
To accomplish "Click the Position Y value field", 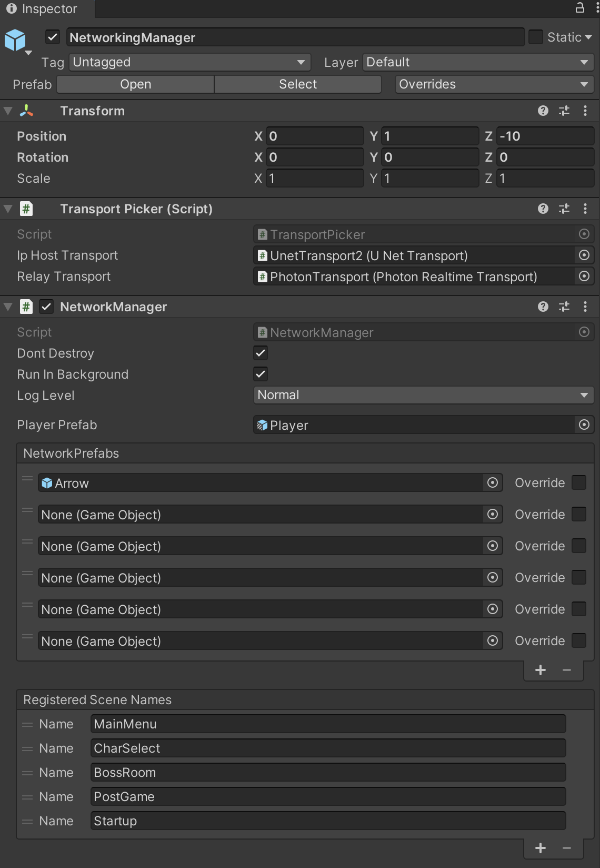I will (x=430, y=136).
